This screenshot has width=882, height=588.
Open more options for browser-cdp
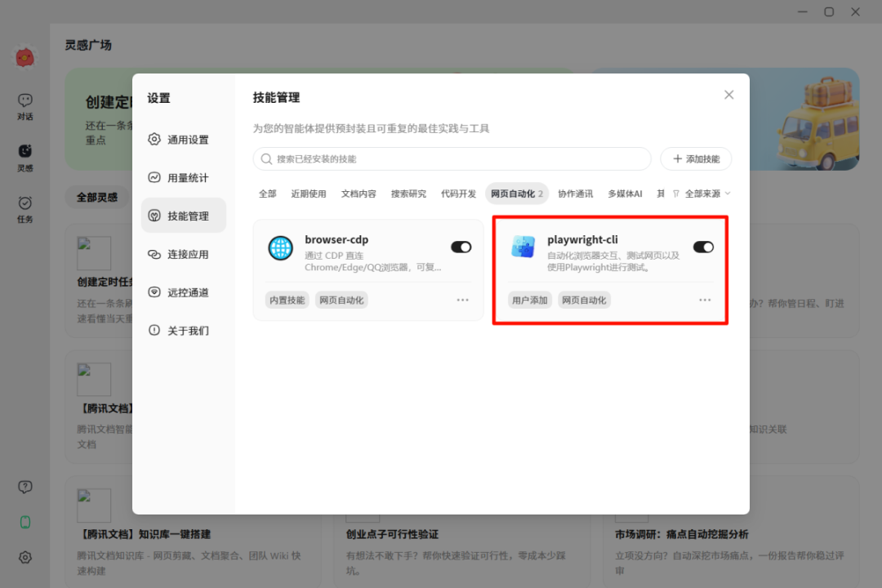pyautogui.click(x=462, y=300)
